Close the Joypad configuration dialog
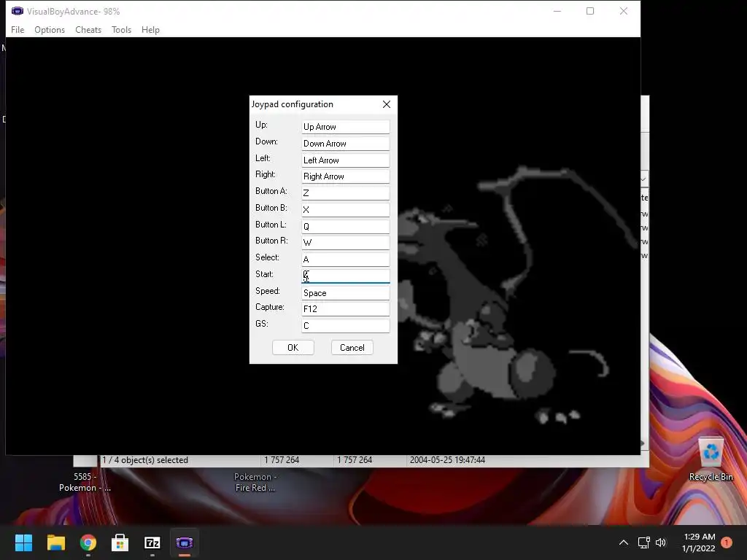Image resolution: width=747 pixels, height=560 pixels. tap(387, 104)
